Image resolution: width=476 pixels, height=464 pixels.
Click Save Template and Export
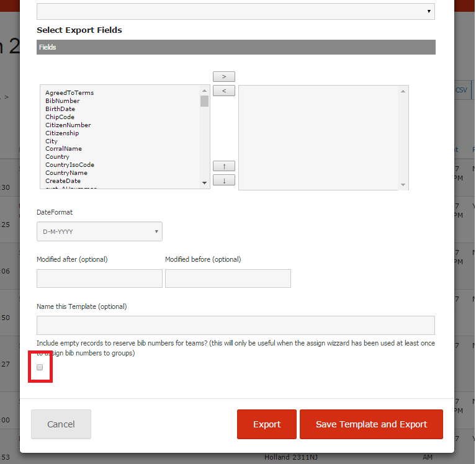(371, 424)
